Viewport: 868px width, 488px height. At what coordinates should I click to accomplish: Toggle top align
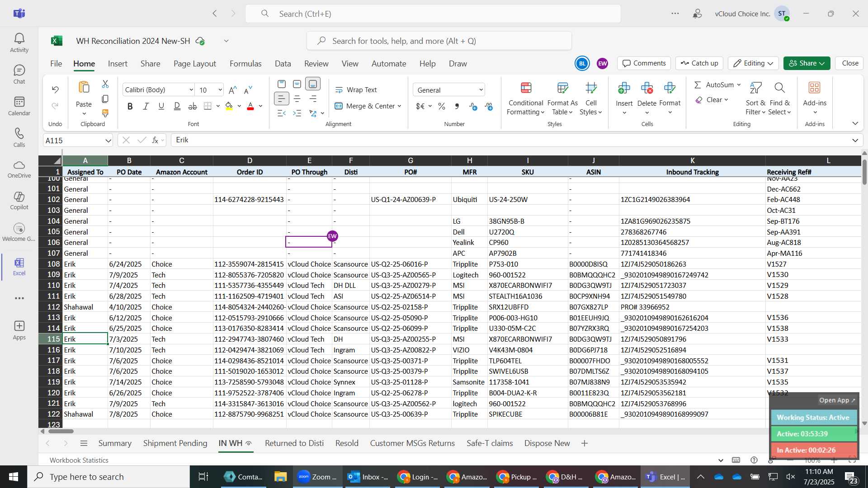(x=281, y=84)
